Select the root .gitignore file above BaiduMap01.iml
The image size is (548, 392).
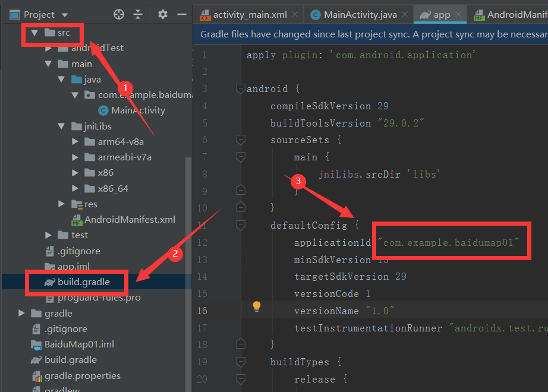pyautogui.click(x=66, y=329)
